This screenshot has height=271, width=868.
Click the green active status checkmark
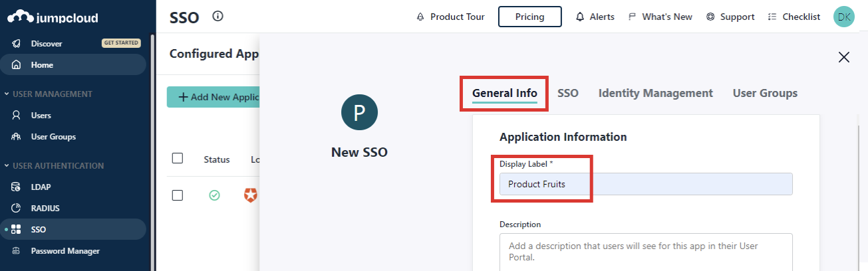(x=214, y=195)
